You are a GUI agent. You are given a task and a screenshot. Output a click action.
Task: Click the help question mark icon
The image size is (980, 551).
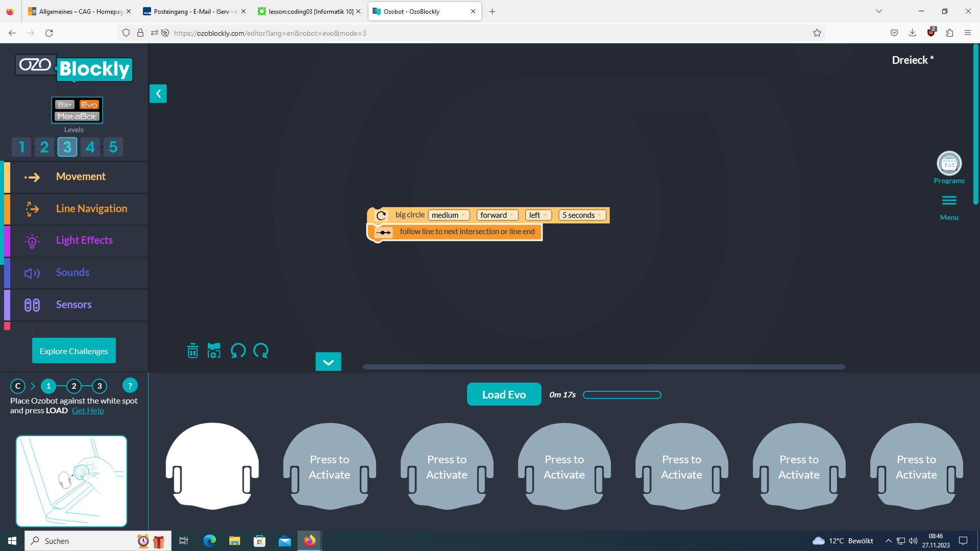pyautogui.click(x=130, y=386)
